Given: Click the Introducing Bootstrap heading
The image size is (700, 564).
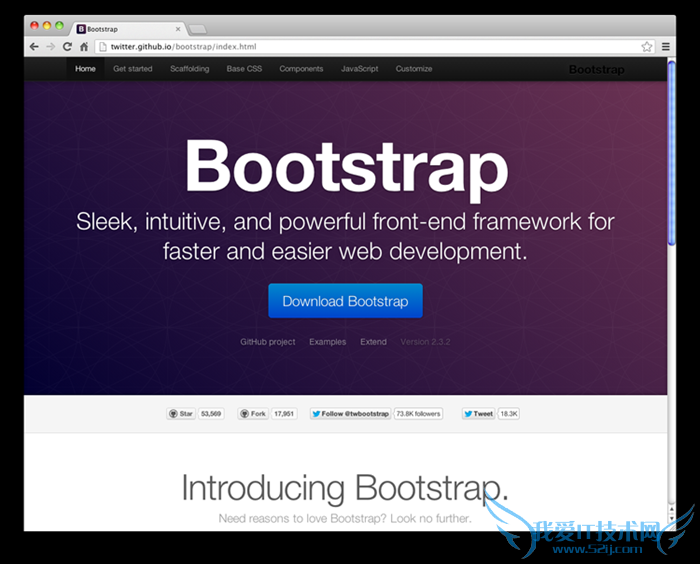Looking at the screenshot, I should click(x=345, y=488).
